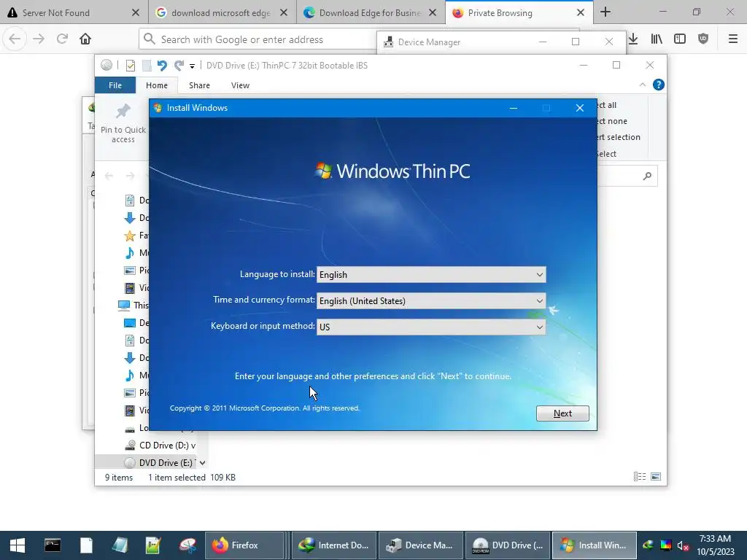Close the Private Browsing tab
The height and width of the screenshot is (560, 747).
580,13
